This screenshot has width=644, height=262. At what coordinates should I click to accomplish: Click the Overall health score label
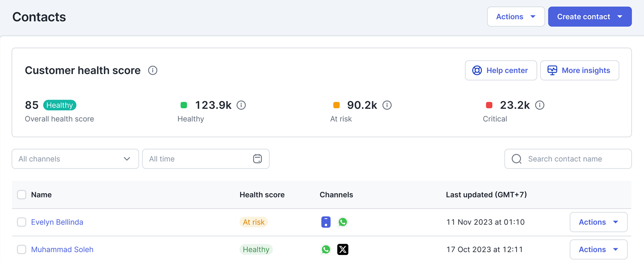pos(60,119)
